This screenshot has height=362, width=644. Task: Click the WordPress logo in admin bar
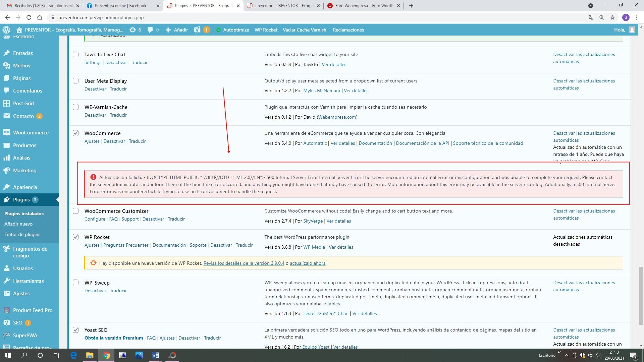(6, 30)
